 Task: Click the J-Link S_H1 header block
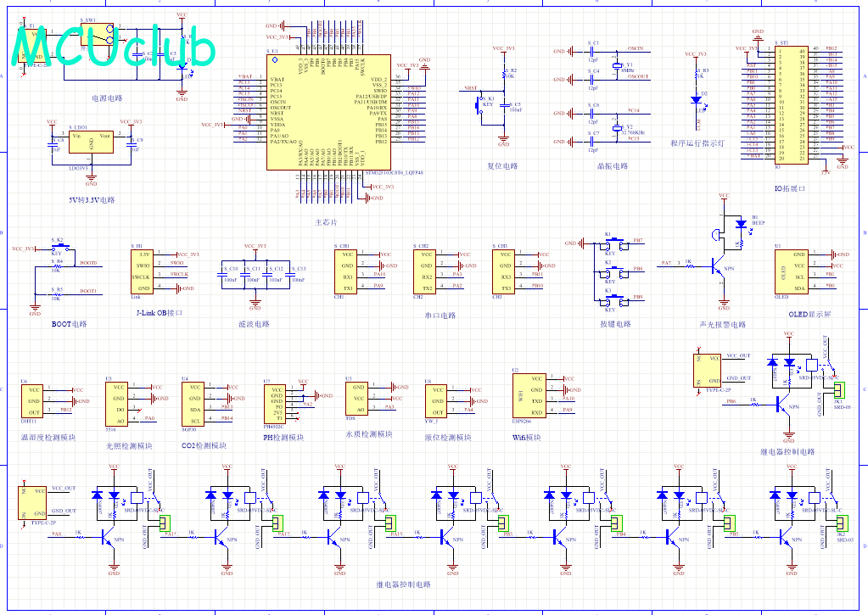click(x=143, y=271)
